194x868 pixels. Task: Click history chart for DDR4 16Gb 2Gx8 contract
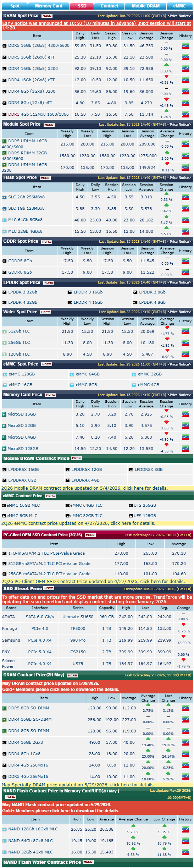pyautogui.click(x=185, y=742)
